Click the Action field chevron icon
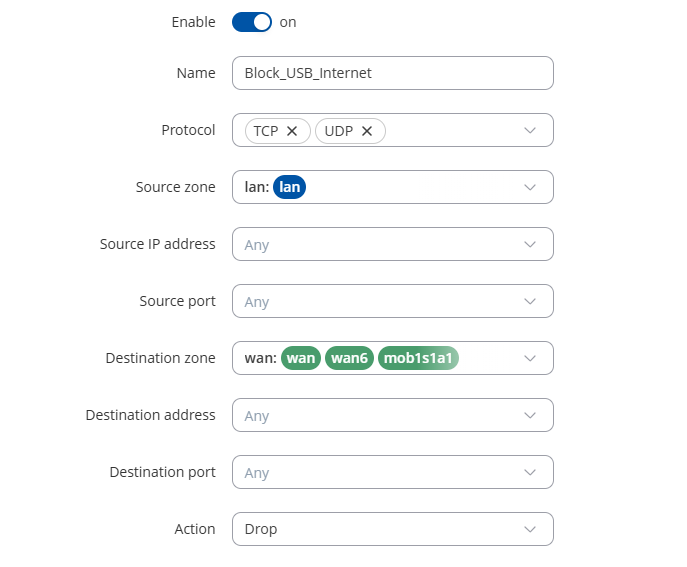Viewport: 687px width, 567px height. 530,530
